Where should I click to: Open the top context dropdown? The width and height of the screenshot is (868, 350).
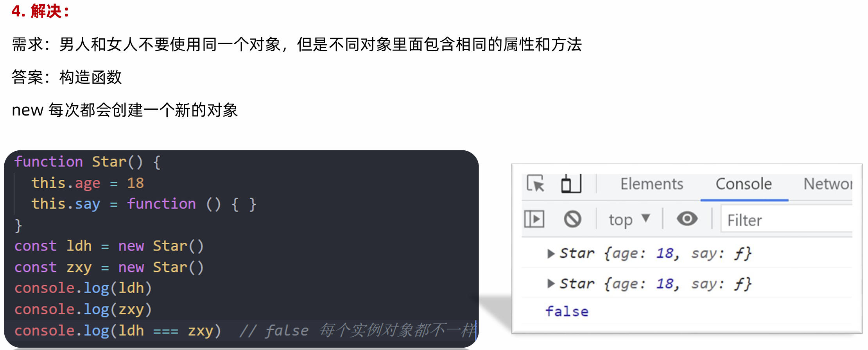pos(629,219)
